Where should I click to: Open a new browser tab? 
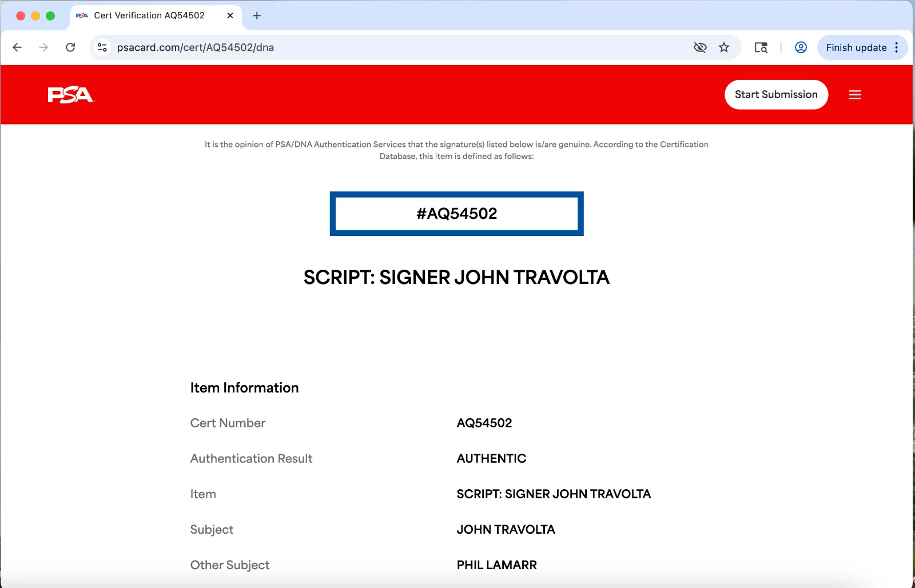click(x=257, y=15)
